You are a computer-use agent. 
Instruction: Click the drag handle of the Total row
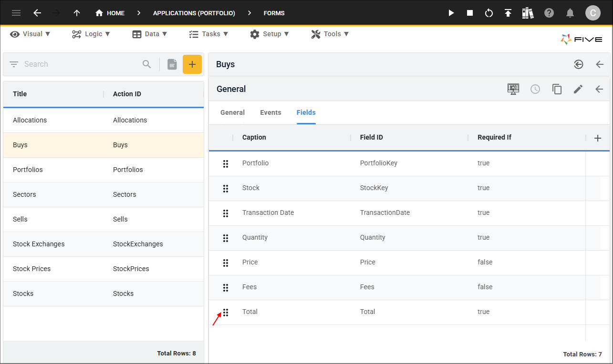coord(226,313)
